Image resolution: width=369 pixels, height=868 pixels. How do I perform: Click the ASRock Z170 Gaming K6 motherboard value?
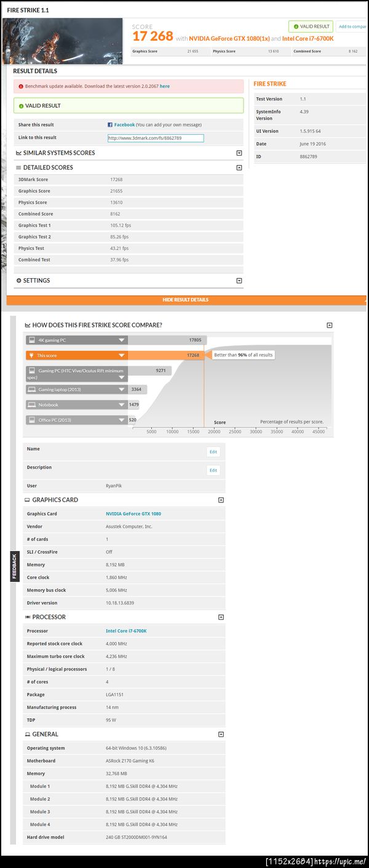132,761
